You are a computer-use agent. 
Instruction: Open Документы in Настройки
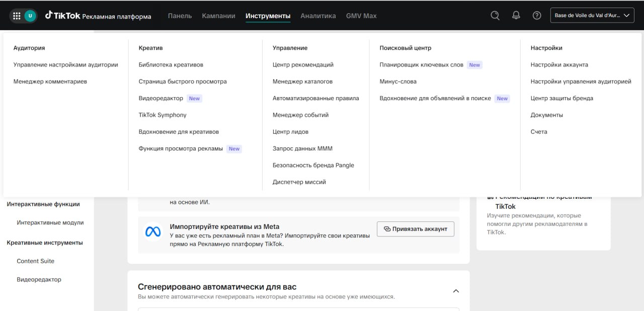point(547,115)
